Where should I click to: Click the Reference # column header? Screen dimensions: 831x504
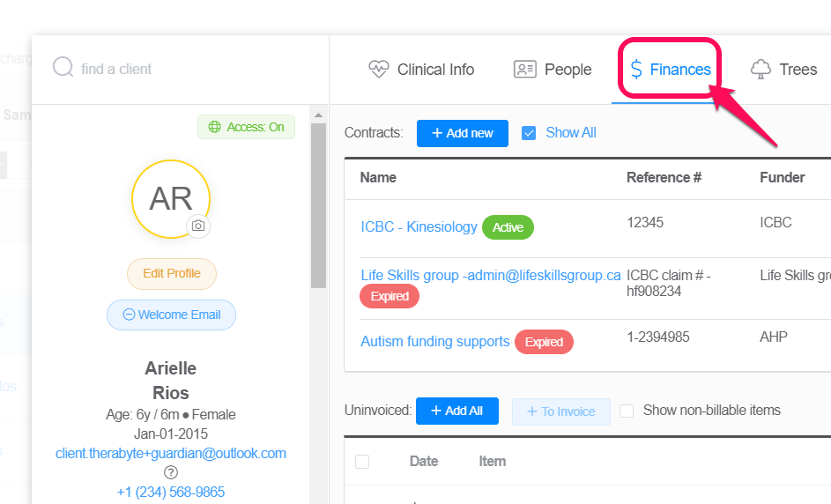pyautogui.click(x=664, y=177)
